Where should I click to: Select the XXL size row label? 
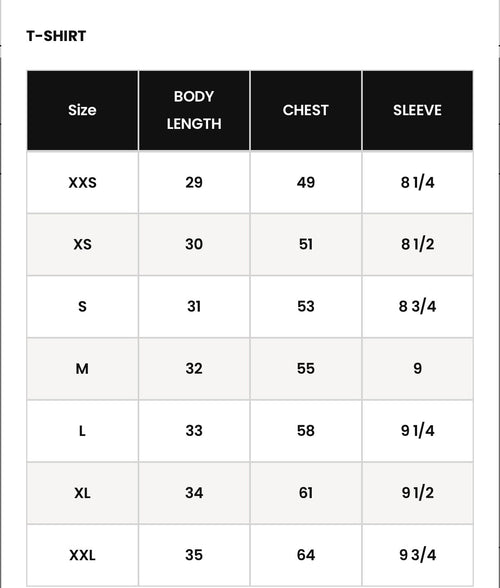point(82,555)
